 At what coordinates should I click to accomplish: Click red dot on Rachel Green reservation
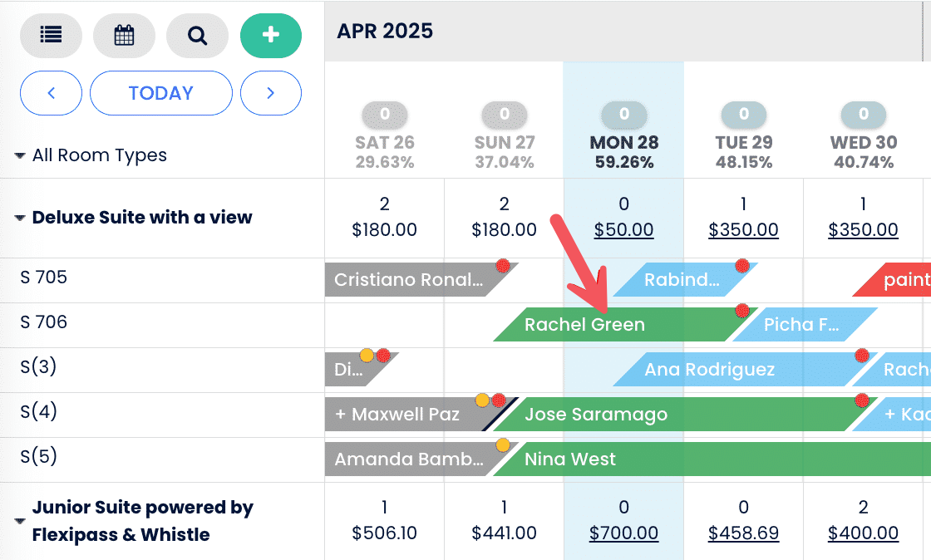pos(742,311)
